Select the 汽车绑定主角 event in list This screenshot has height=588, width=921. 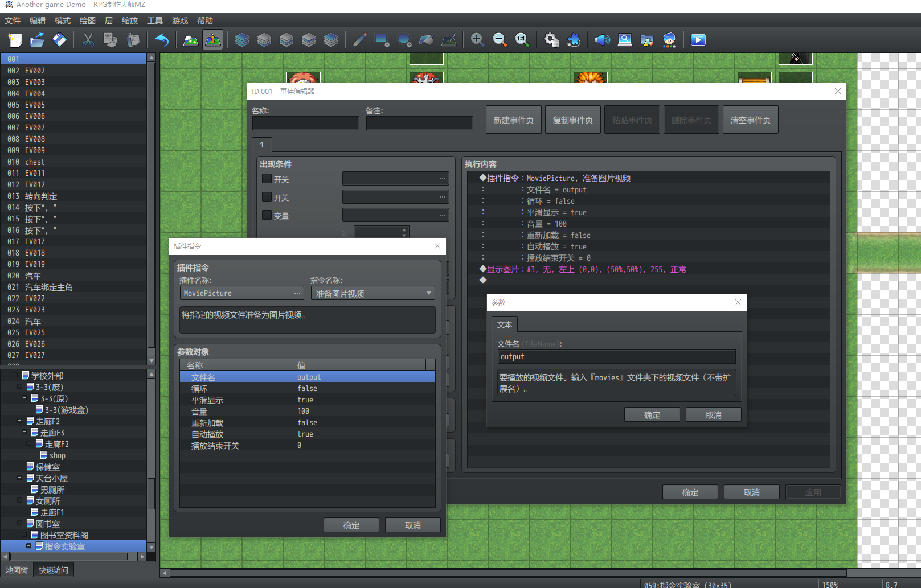(x=73, y=287)
